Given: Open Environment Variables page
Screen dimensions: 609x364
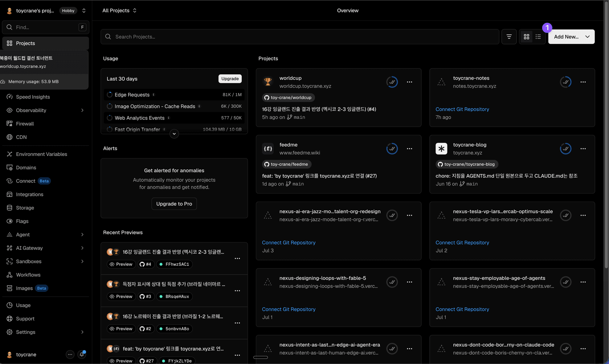Looking at the screenshot, I should coord(41,154).
